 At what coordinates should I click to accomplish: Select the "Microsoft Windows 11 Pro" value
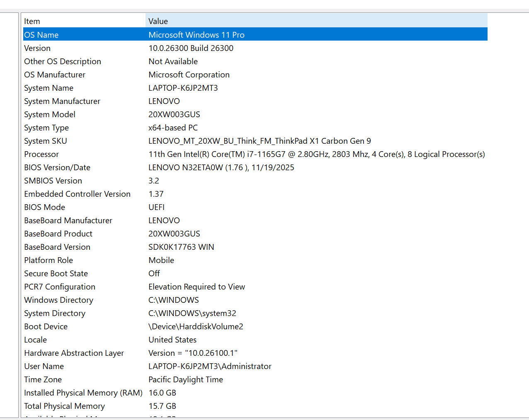pyautogui.click(x=197, y=35)
